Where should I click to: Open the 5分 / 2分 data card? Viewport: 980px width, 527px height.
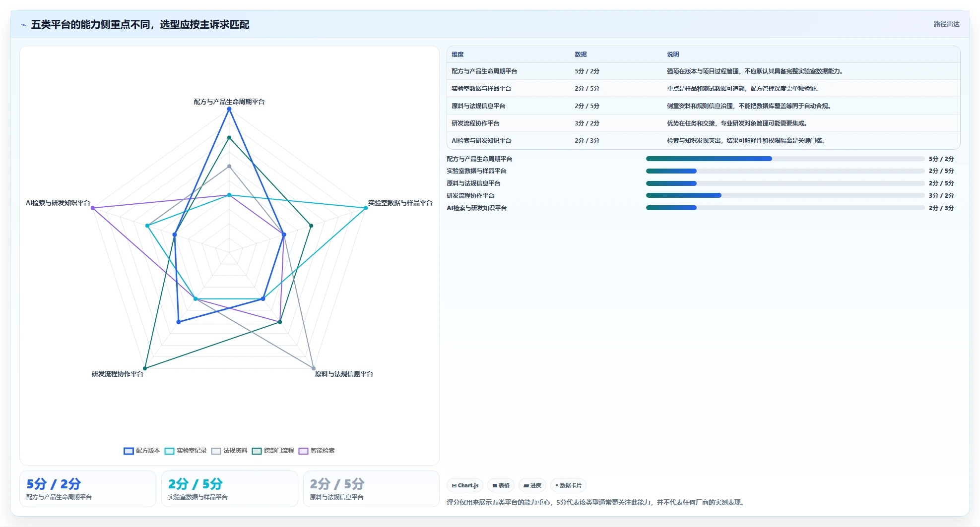point(88,489)
